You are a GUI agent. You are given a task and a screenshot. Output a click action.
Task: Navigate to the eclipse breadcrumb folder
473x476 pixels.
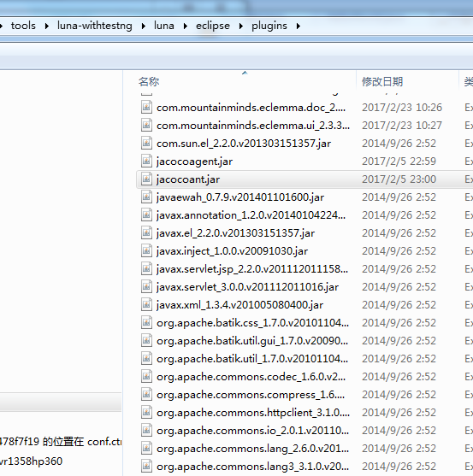(x=213, y=26)
